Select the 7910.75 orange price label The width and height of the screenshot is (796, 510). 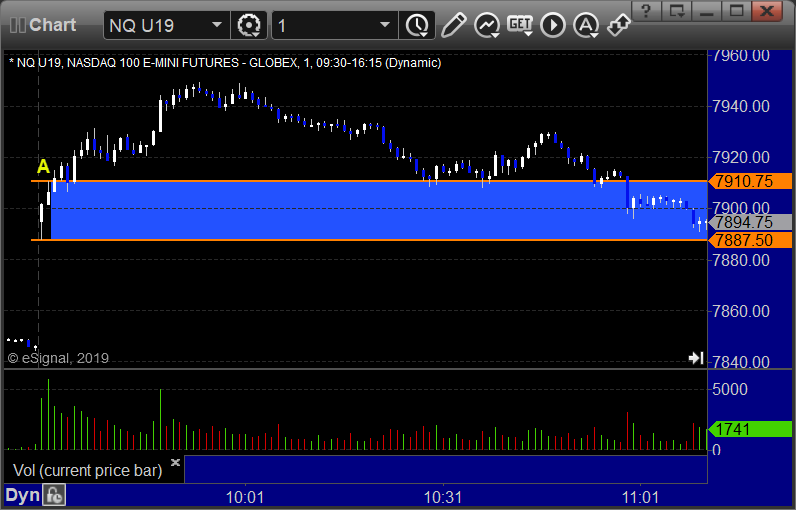click(x=750, y=181)
